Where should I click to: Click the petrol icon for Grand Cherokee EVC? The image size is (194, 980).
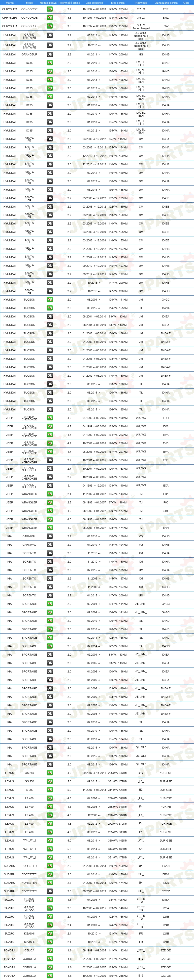pos(50,443)
